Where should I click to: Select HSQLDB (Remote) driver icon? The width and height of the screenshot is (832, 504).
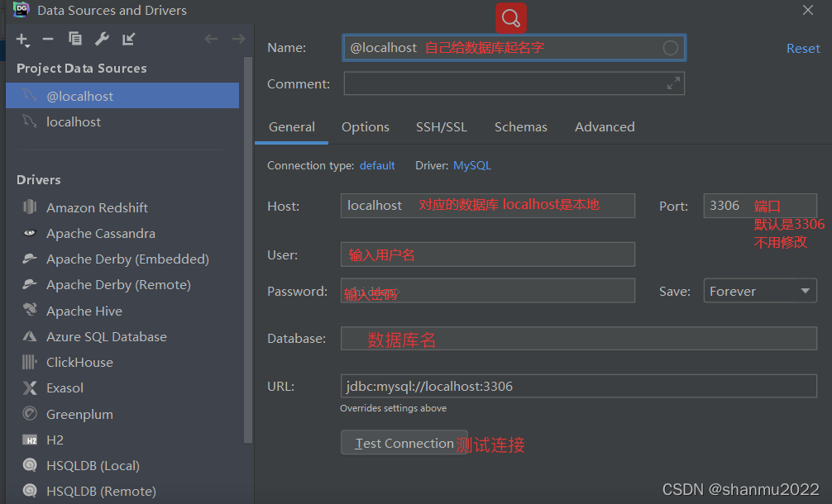[x=30, y=491]
